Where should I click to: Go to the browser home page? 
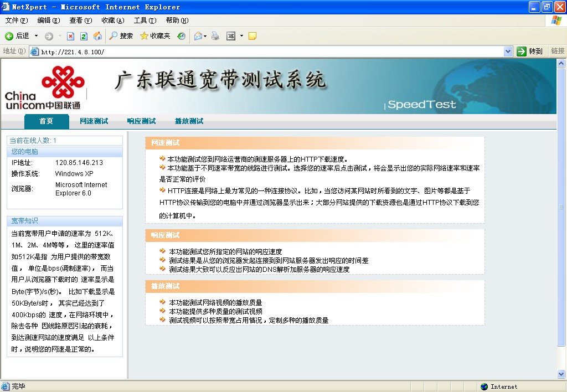97,36
